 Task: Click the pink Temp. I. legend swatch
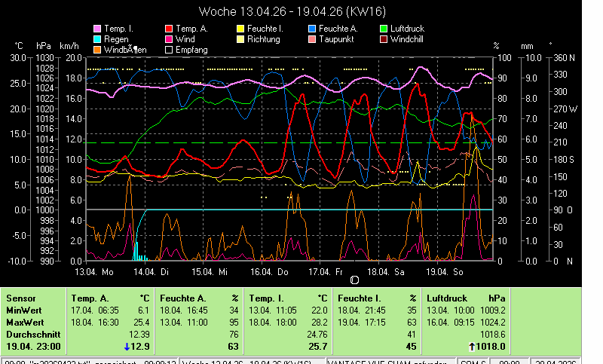click(96, 29)
